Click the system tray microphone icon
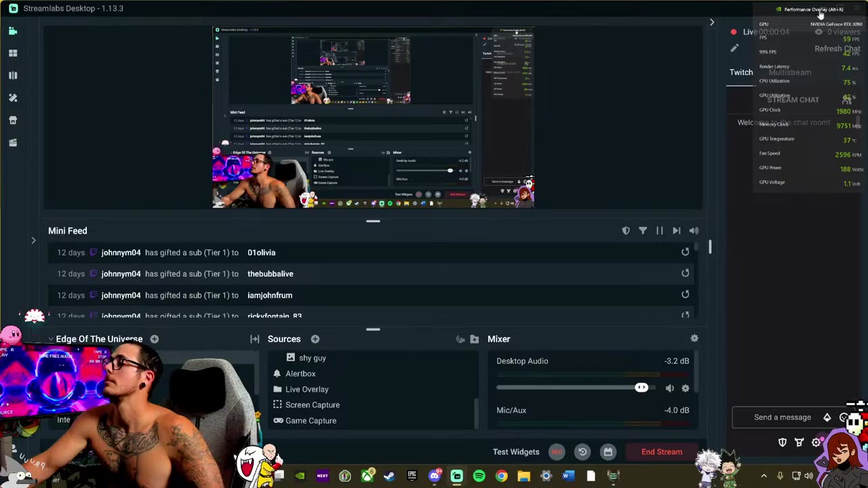Screen dimensions: 868x488 pyautogui.click(x=780, y=476)
